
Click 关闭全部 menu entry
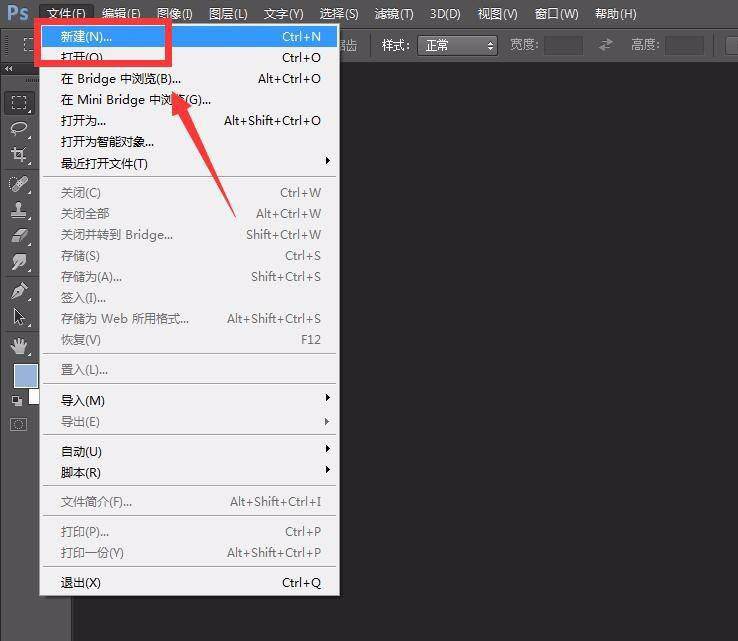pos(190,214)
